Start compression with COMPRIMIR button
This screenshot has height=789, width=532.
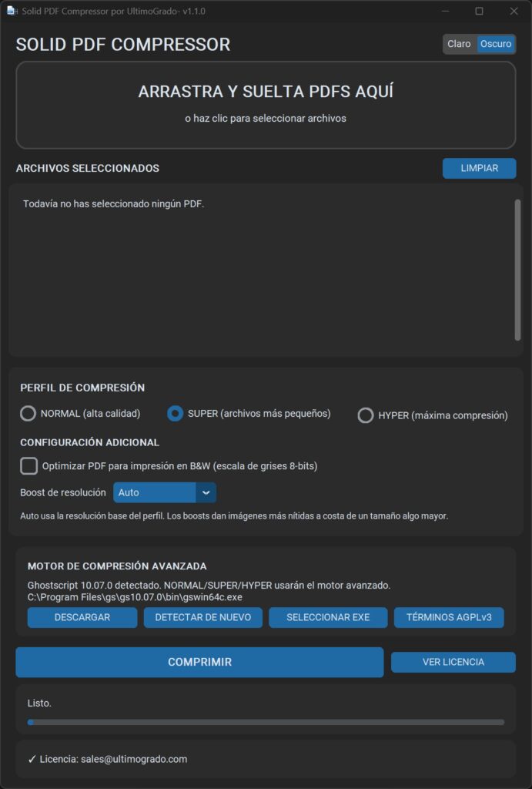point(199,662)
